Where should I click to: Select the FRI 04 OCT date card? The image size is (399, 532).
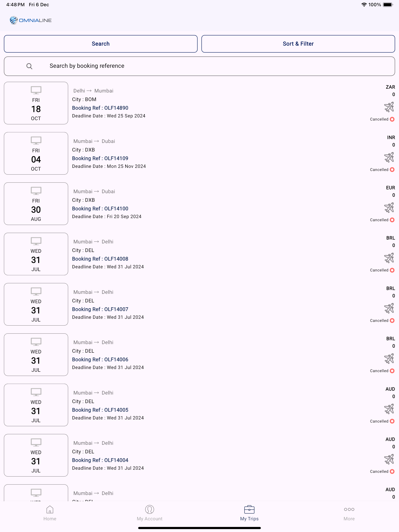coord(36,153)
